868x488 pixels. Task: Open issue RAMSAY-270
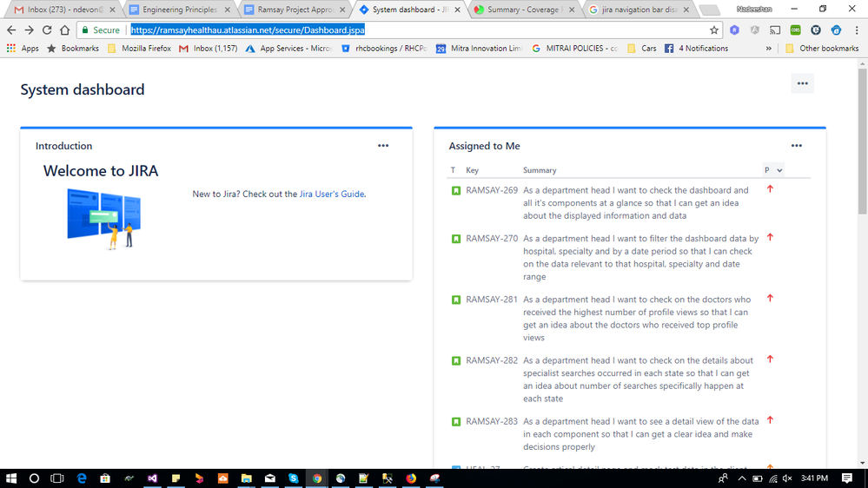tap(492, 239)
